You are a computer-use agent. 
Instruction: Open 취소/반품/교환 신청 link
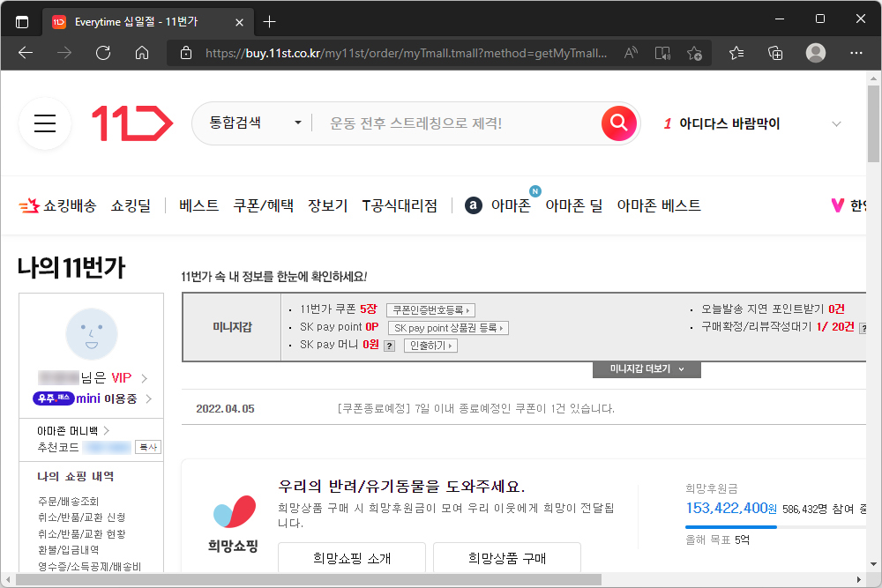[x=81, y=517]
